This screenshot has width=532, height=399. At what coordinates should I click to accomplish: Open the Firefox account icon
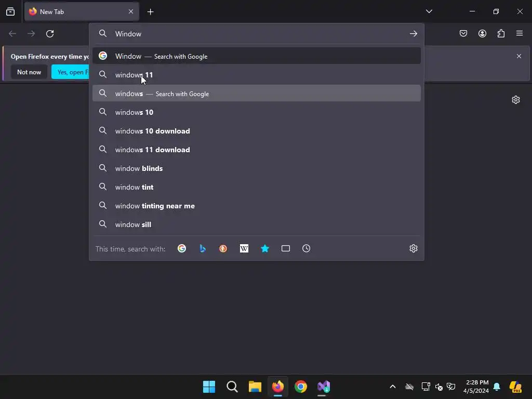click(482, 33)
